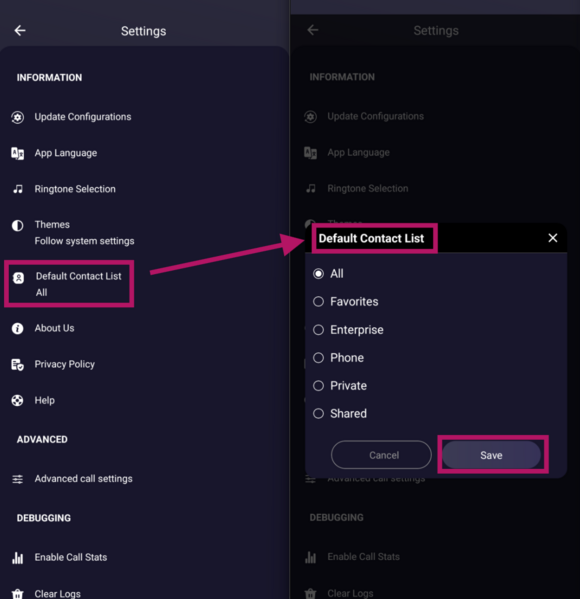Open Ringtone Selection in left panel
The height and width of the screenshot is (599, 580).
pyautogui.click(x=75, y=189)
